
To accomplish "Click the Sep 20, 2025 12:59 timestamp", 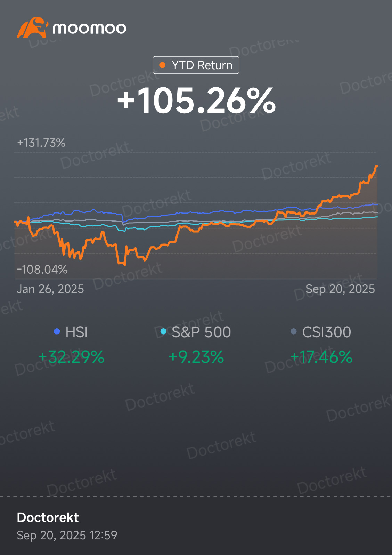I will pyautogui.click(x=67, y=535).
